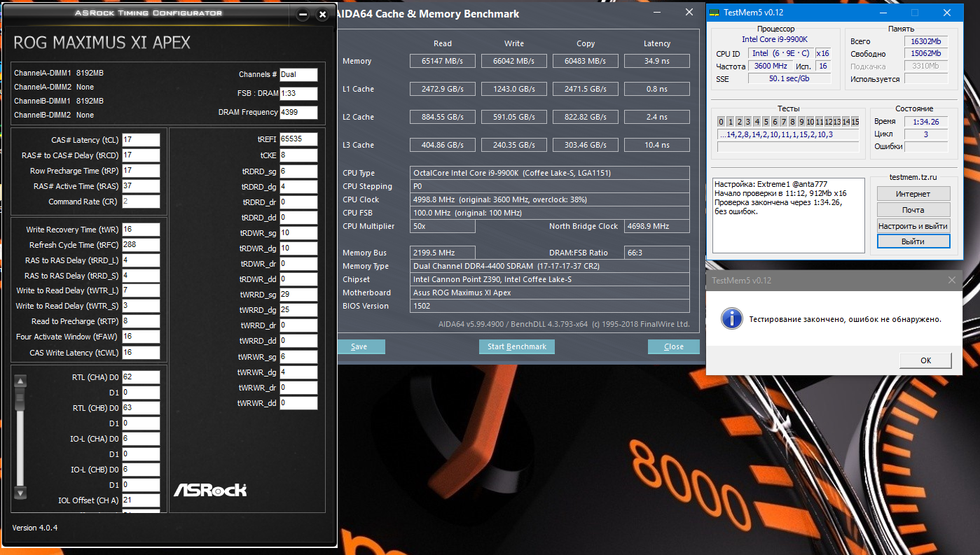Image resolution: width=980 pixels, height=555 pixels.
Task: Click the TestMem5 log text area
Action: (789, 215)
